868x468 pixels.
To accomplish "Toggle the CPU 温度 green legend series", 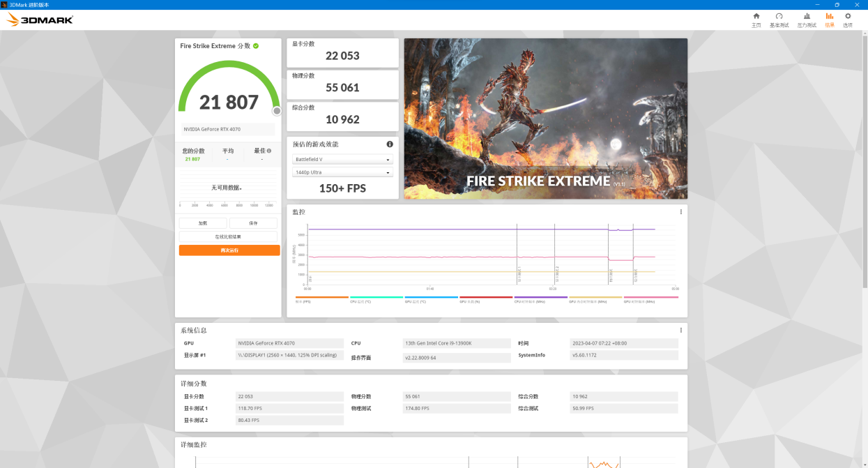I will coord(376,299).
